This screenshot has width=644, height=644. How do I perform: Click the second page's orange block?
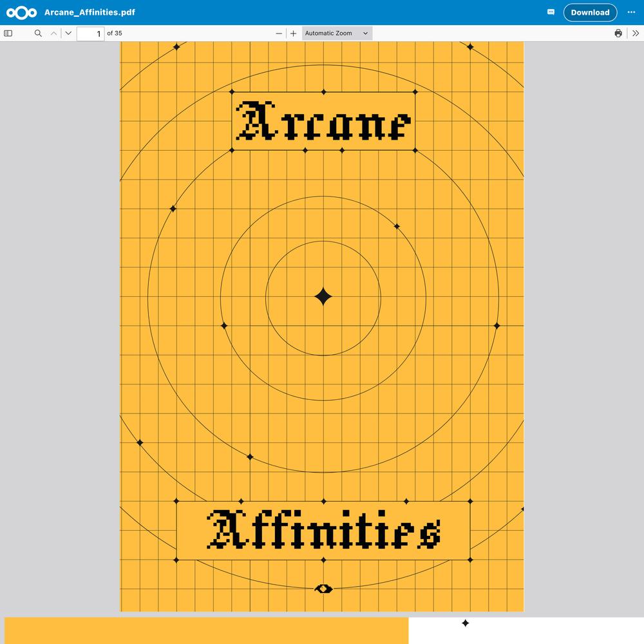(x=206, y=630)
